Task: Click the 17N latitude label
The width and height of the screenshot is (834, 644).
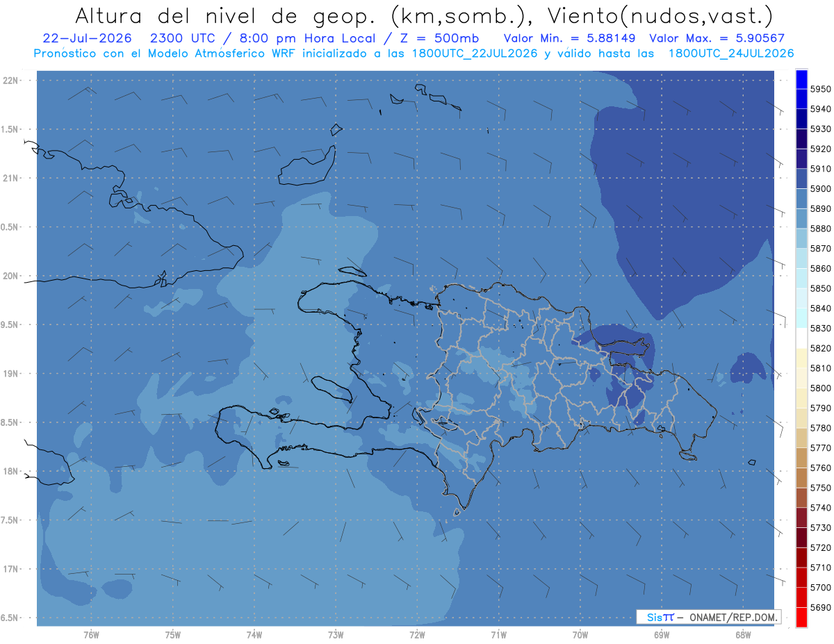Action: [x=12, y=569]
